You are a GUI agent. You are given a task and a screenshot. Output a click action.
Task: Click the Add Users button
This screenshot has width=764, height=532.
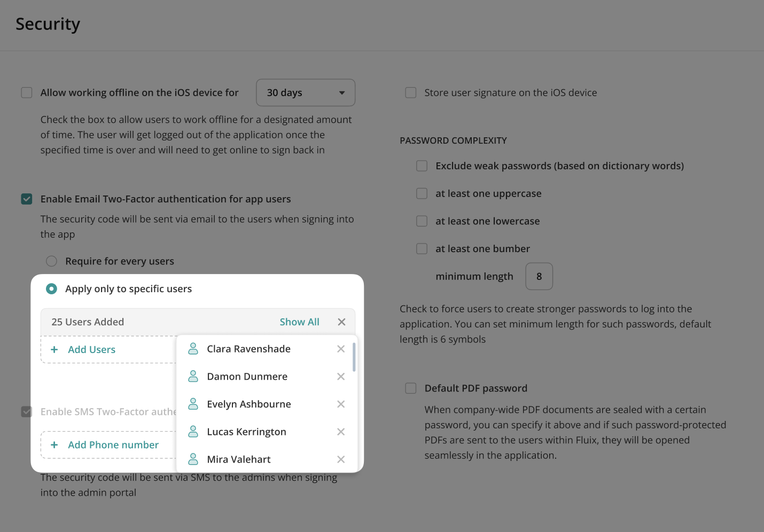point(91,350)
